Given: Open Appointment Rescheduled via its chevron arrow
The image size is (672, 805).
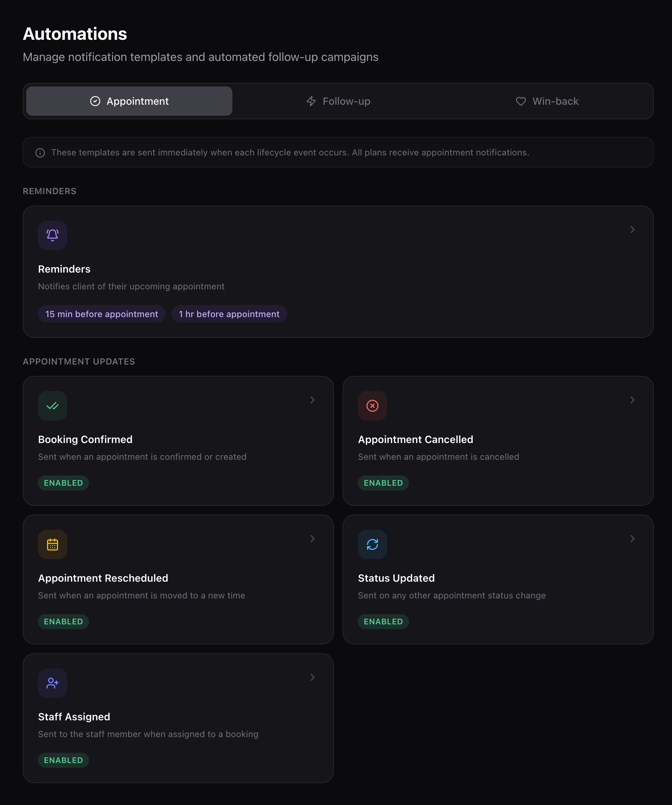Looking at the screenshot, I should [x=312, y=539].
